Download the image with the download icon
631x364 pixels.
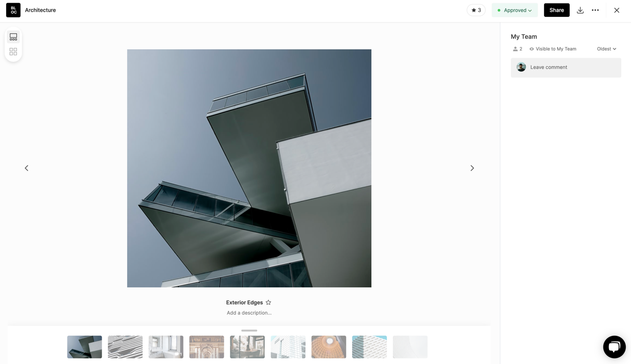[x=580, y=10]
